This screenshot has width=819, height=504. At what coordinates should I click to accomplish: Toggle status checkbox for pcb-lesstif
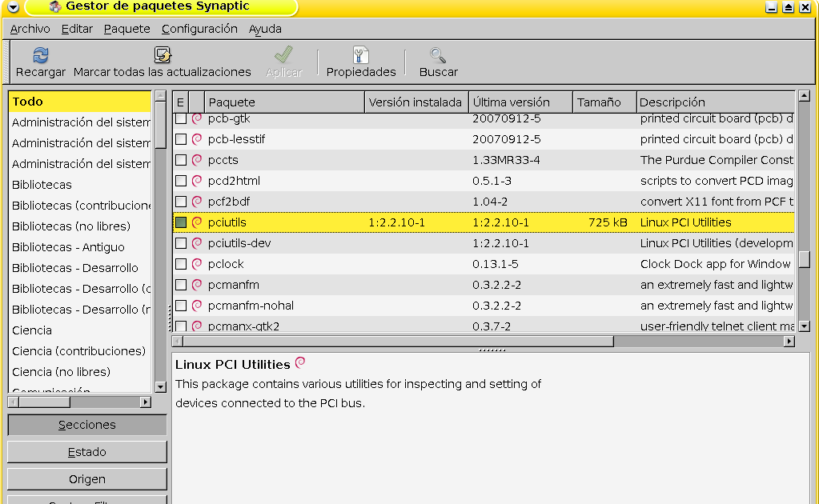[181, 139]
